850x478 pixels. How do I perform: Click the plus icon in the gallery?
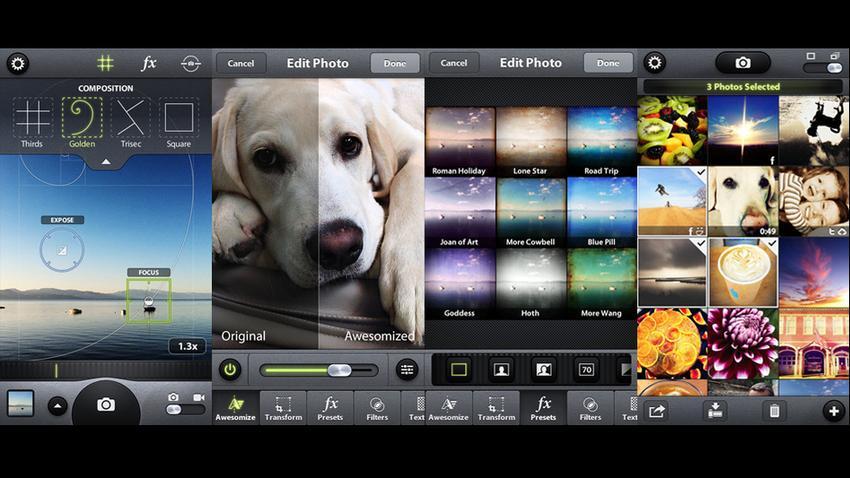(x=833, y=410)
